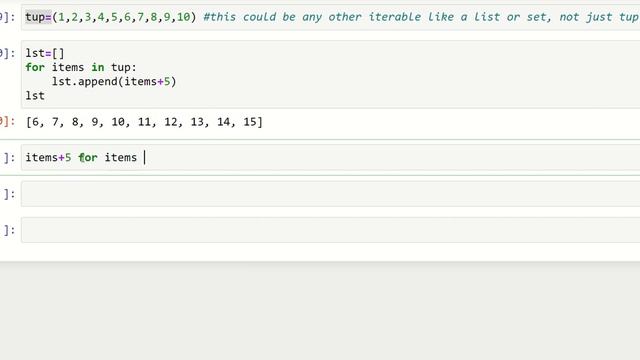Image resolution: width=640 pixels, height=360 pixels.
Task: Click the output list [6, 7, 8 ... 15]
Action: (x=144, y=122)
